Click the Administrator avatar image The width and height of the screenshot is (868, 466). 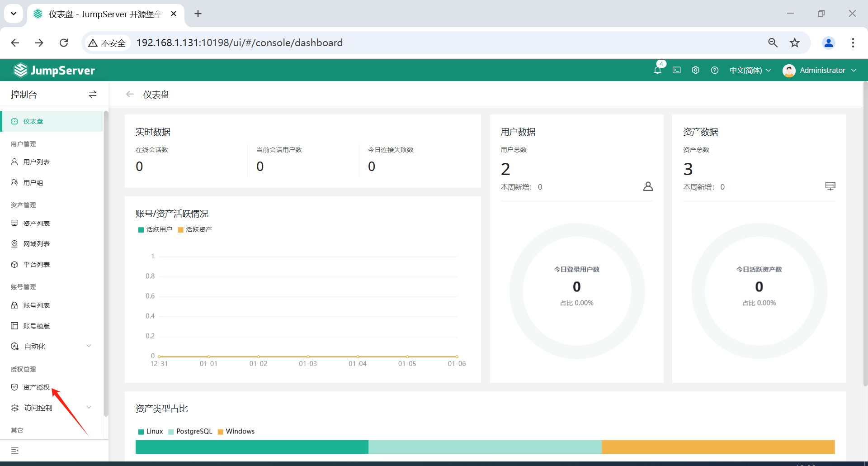pos(789,70)
